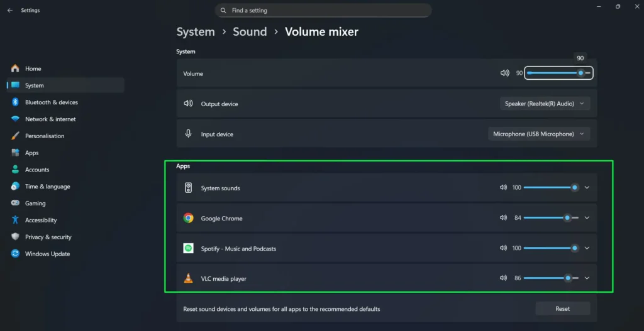Viewport: 644px width, 331px height.
Task: Click the Google Chrome volume slider
Action: coord(551,218)
